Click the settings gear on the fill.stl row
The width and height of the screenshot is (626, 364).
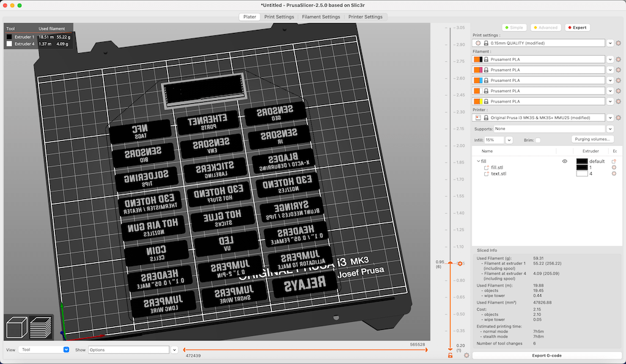click(614, 167)
